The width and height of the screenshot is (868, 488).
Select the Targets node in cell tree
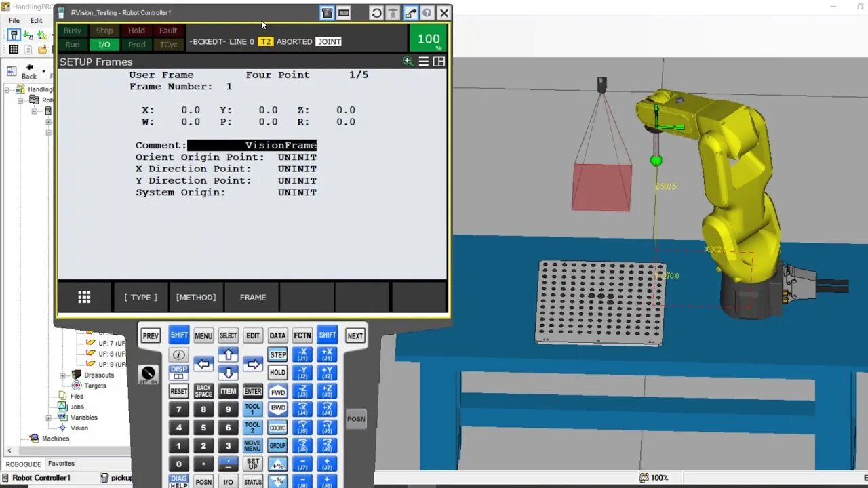[x=95, y=386]
